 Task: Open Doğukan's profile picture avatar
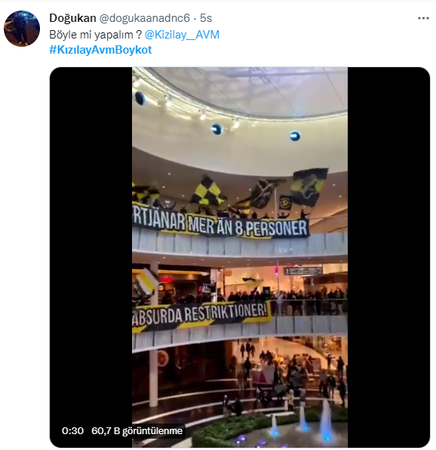point(22,28)
